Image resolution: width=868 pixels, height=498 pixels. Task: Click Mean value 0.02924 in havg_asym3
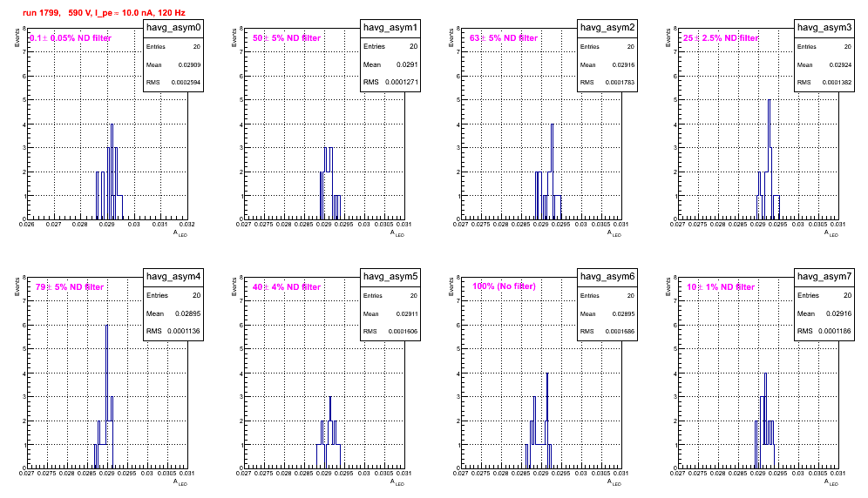[840, 64]
